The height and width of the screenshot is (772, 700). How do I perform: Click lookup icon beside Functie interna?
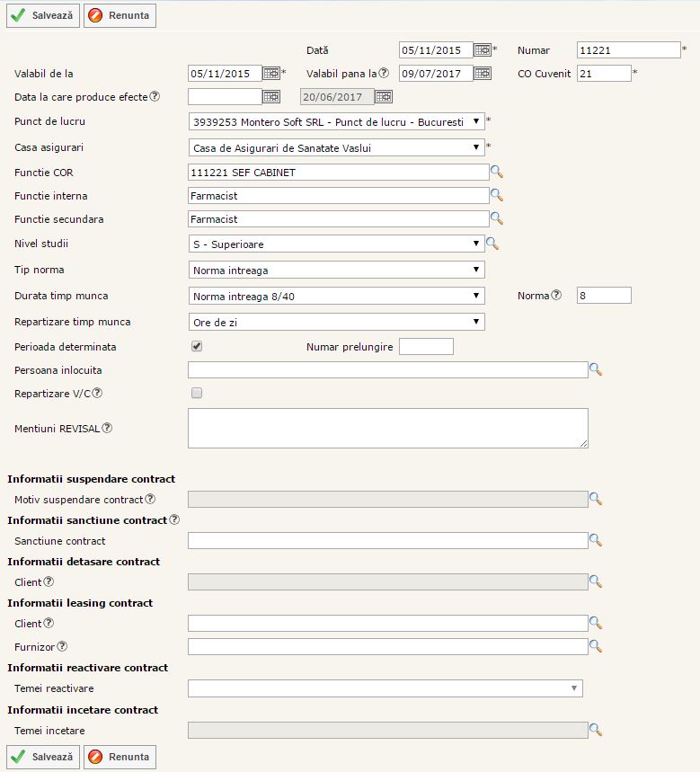[x=496, y=196]
